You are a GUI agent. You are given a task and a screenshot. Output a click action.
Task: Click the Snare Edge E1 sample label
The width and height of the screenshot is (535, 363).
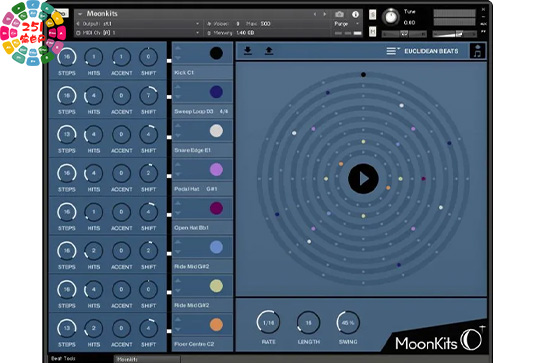click(x=192, y=150)
